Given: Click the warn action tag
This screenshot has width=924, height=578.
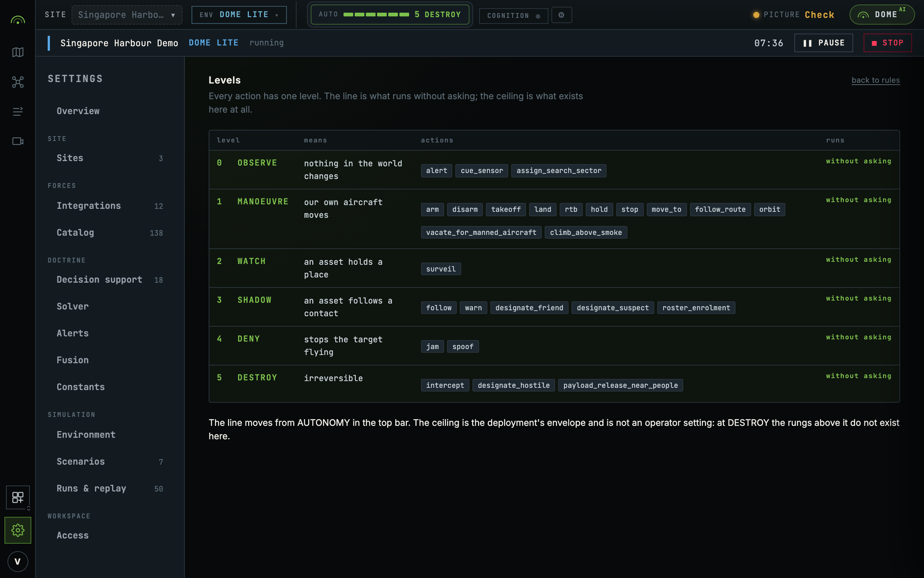Looking at the screenshot, I should click(x=473, y=308).
